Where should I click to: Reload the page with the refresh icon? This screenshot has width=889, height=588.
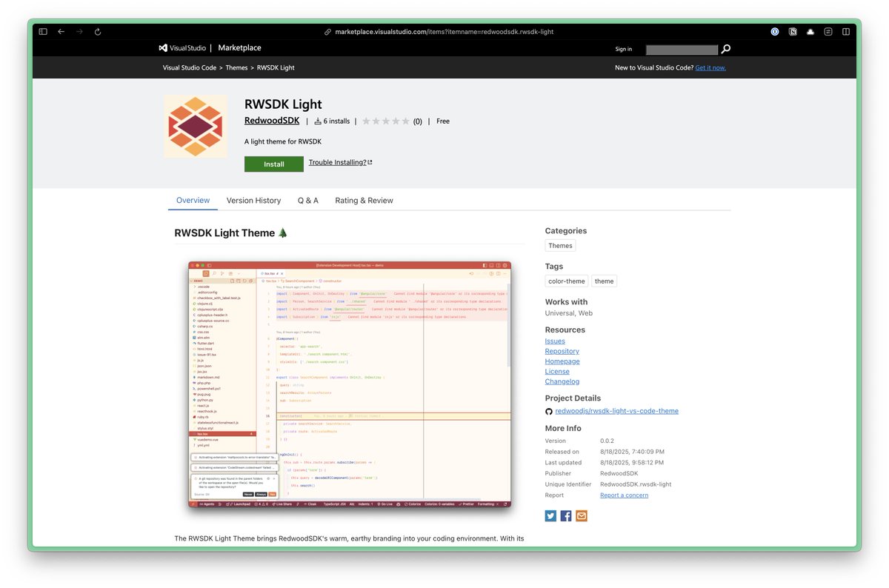click(x=98, y=32)
